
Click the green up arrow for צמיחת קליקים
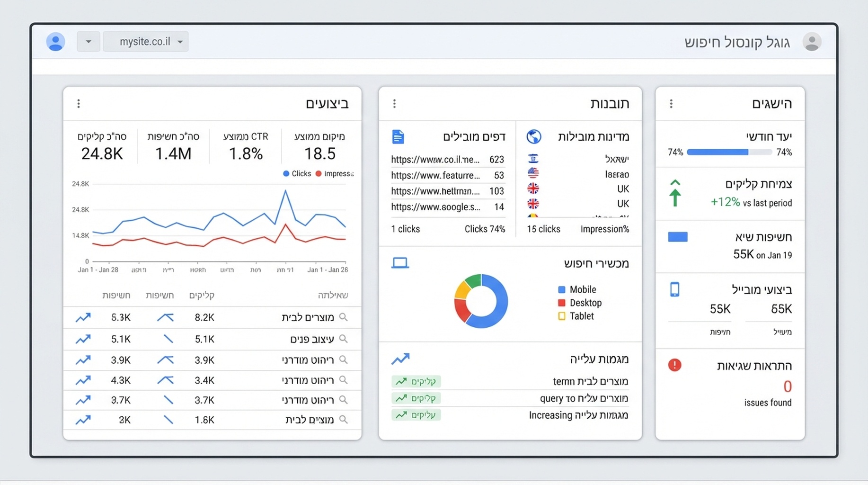[675, 193]
